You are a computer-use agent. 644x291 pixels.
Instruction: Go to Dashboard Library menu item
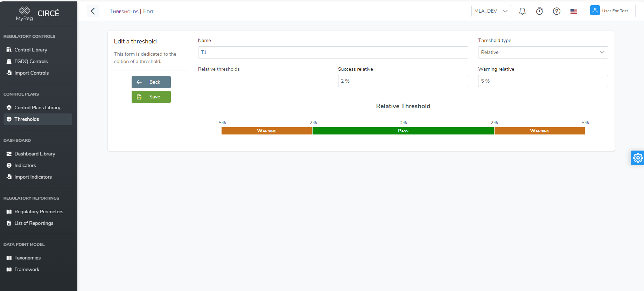35,154
